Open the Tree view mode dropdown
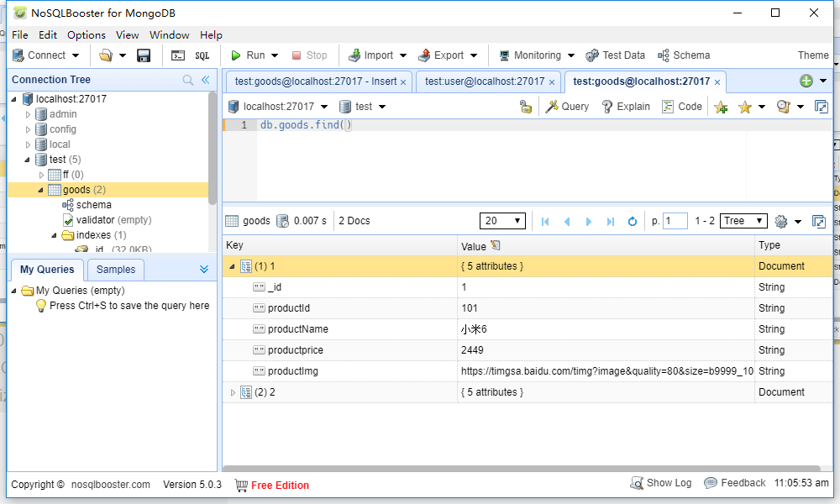The width and height of the screenshot is (840, 504). (743, 220)
